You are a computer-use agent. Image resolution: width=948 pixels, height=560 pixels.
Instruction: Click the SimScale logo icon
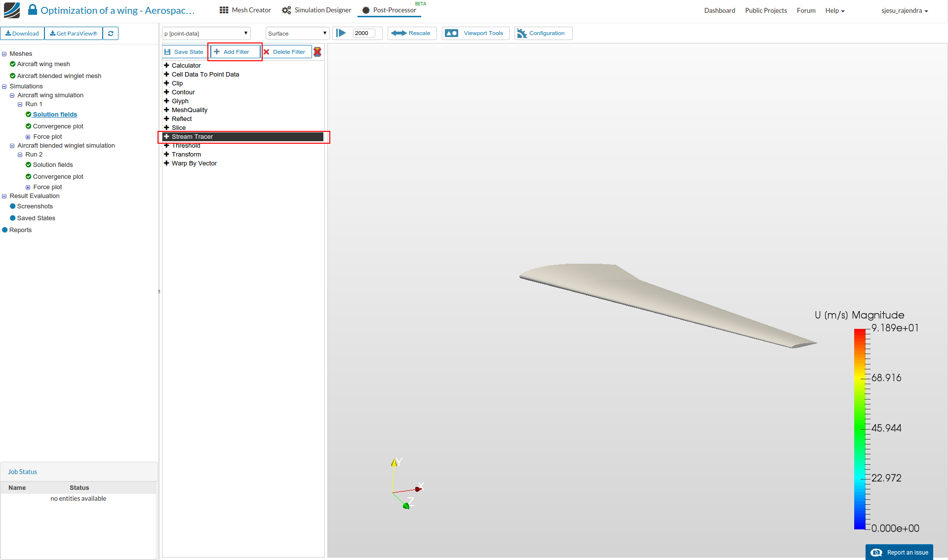(x=12, y=10)
